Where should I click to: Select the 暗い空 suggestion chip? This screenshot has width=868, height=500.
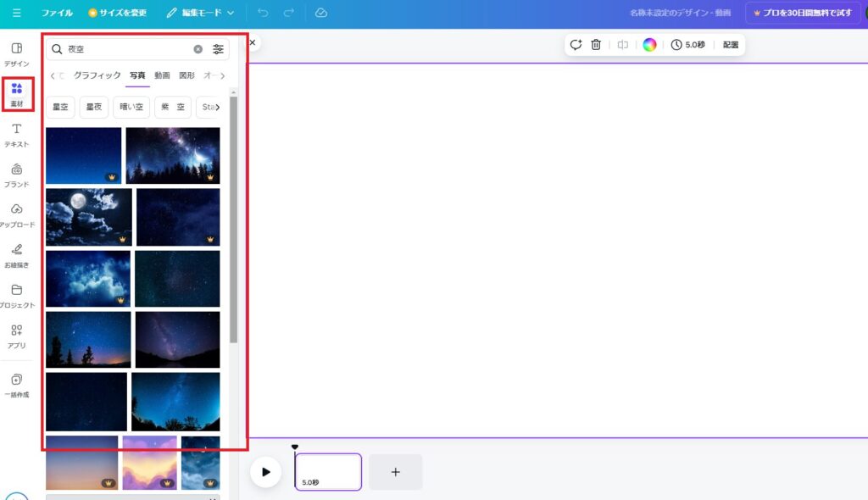coord(131,107)
